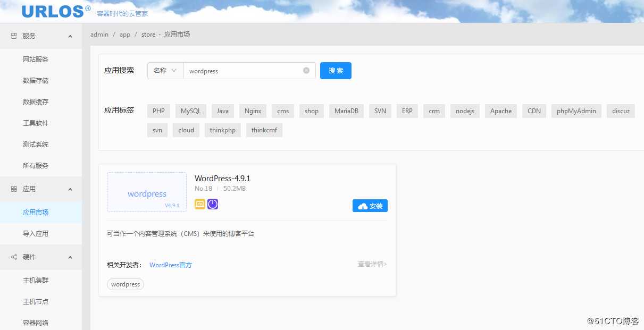644x330 pixels.
Task: Click the wordpress V4.9.1 thumbnail
Action: pyautogui.click(x=147, y=192)
